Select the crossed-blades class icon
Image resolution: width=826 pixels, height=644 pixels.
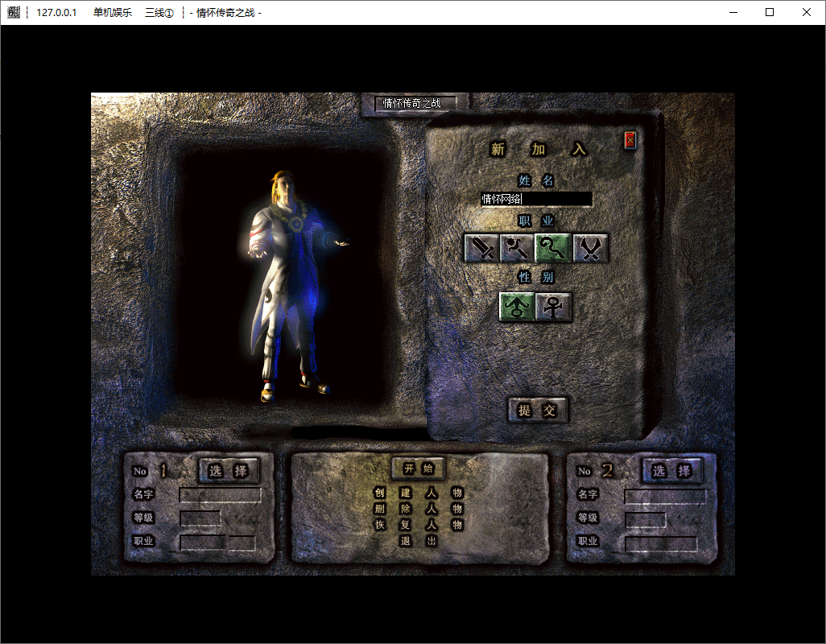click(x=591, y=248)
